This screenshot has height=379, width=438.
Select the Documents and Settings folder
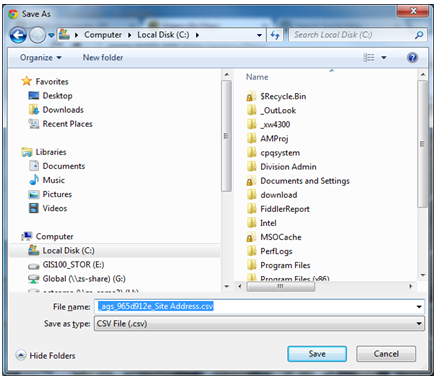coord(305,181)
